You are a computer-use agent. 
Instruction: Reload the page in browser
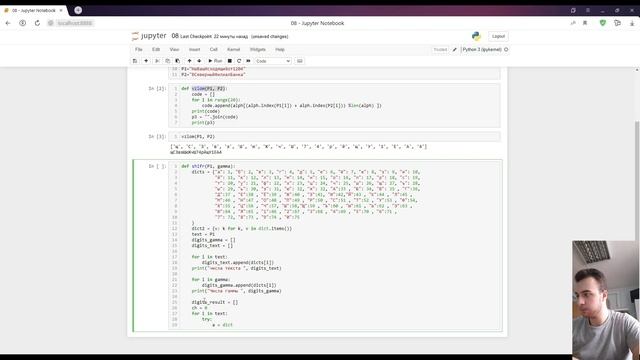pyautogui.click(x=37, y=23)
